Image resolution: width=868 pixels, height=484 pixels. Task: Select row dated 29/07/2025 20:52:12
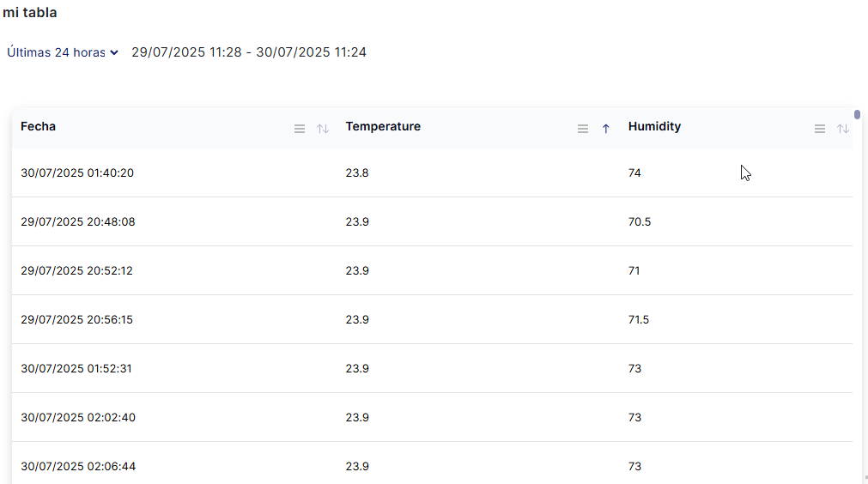pyautogui.click(x=77, y=270)
